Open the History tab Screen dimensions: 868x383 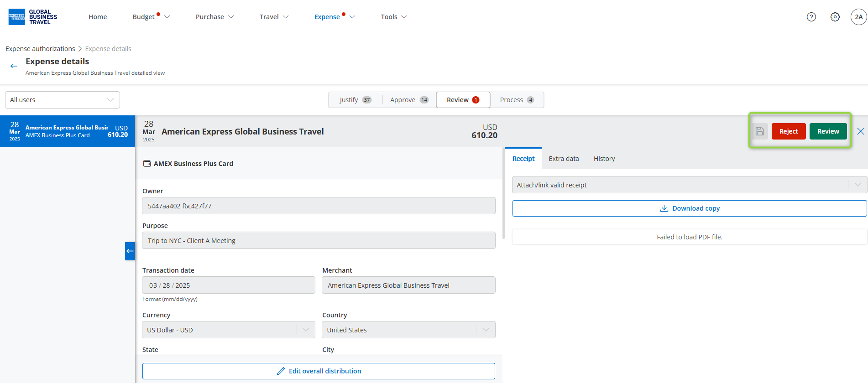604,159
